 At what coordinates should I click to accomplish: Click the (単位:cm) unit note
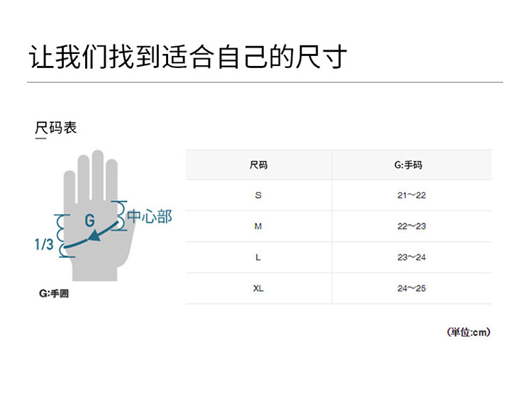point(468,332)
